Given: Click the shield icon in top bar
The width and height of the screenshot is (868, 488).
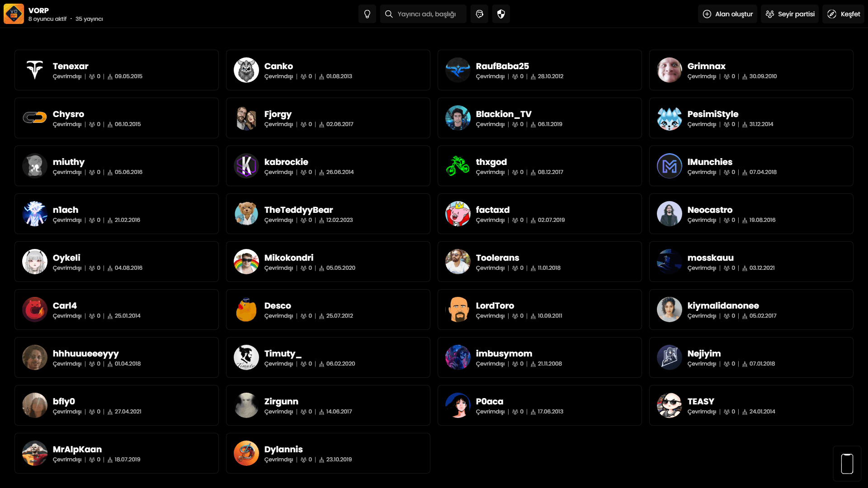Looking at the screenshot, I should tap(501, 14).
